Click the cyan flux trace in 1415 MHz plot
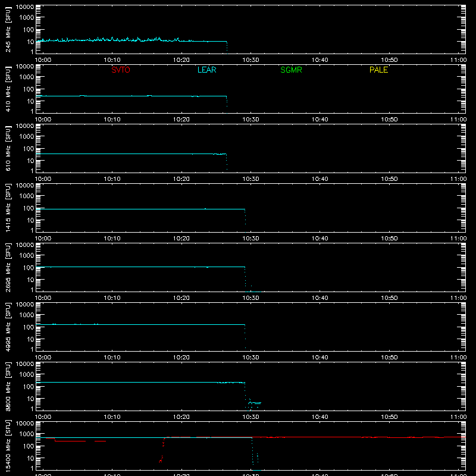Image resolution: width=476 pixels, height=476 pixels. [x=140, y=209]
